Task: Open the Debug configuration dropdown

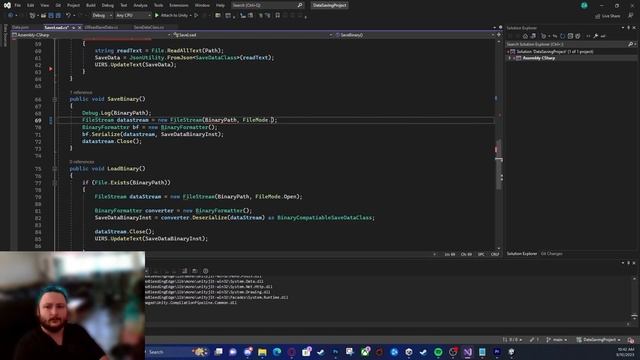Action: pos(102,16)
